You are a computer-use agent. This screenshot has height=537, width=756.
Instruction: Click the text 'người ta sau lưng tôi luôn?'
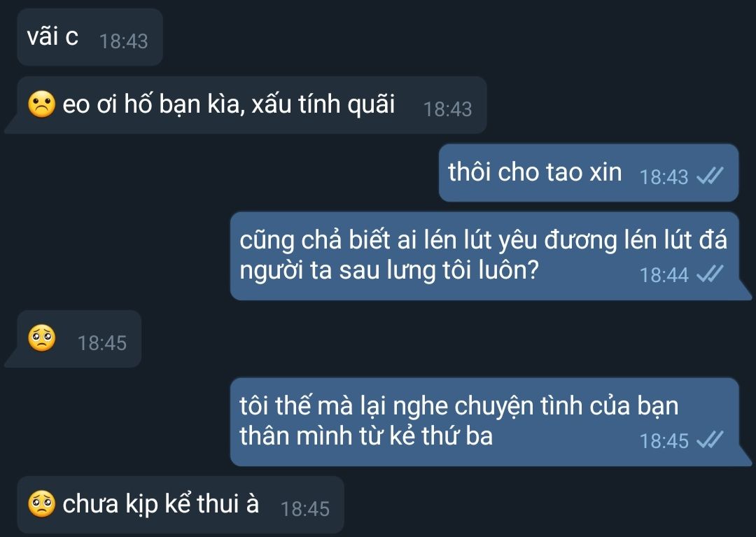388,270
